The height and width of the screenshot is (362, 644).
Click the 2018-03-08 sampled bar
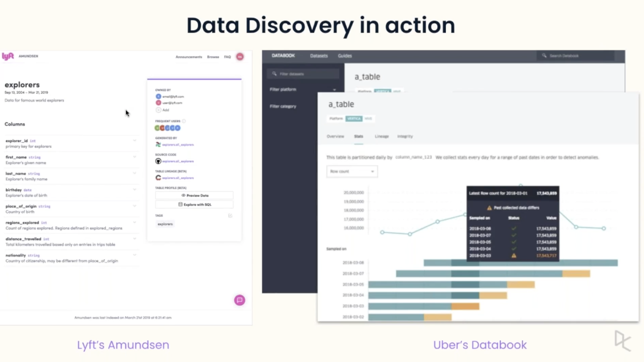point(521,263)
